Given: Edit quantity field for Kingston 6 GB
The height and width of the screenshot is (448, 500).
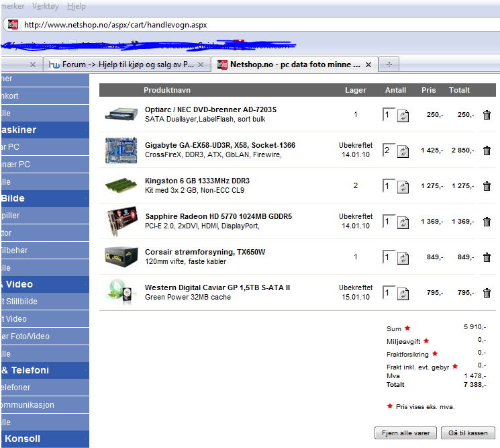Looking at the screenshot, I should (389, 185).
